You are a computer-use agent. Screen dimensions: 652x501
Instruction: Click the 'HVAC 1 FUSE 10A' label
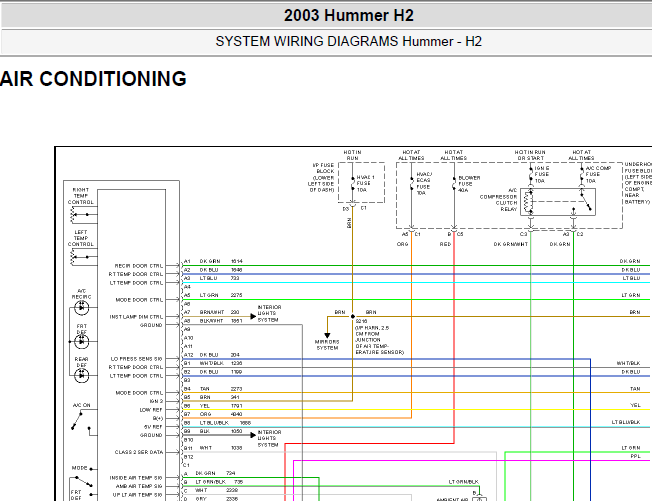(x=366, y=184)
